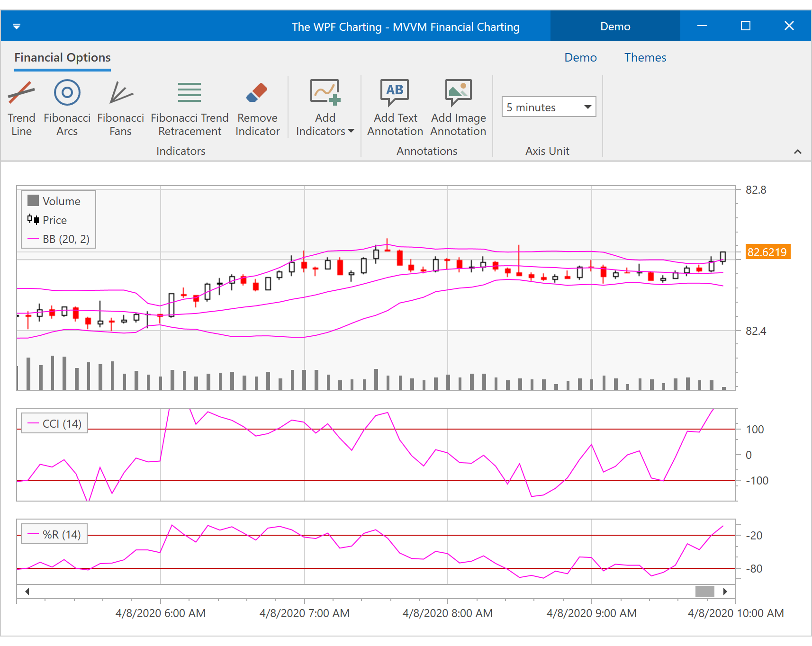Open the Add Indicators menu
812x646 pixels.
pyautogui.click(x=325, y=108)
